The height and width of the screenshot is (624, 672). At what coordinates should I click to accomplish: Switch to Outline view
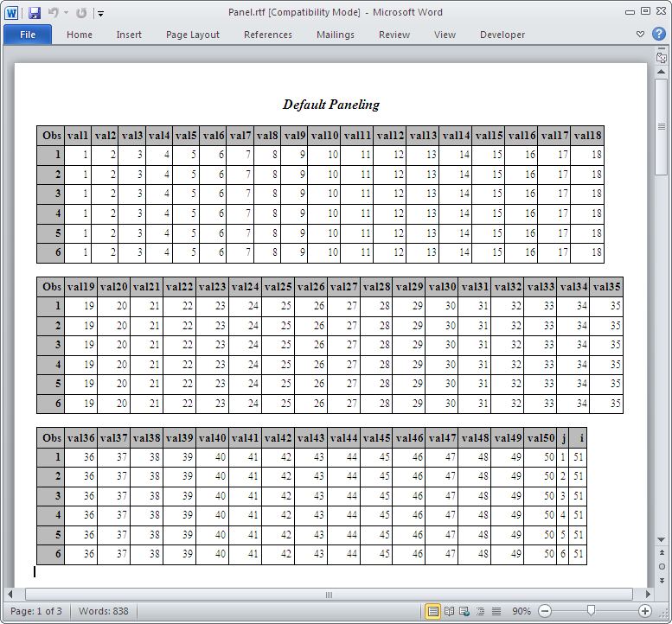click(x=480, y=611)
